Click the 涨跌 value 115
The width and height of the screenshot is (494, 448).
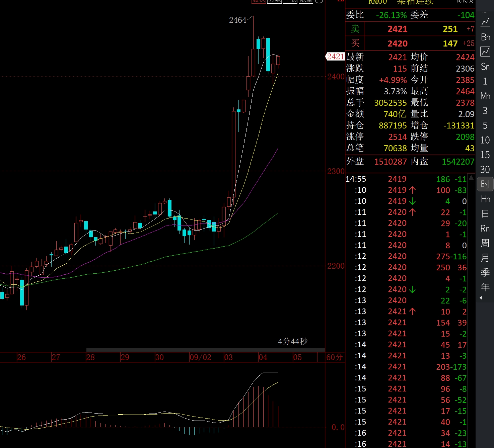click(x=400, y=69)
